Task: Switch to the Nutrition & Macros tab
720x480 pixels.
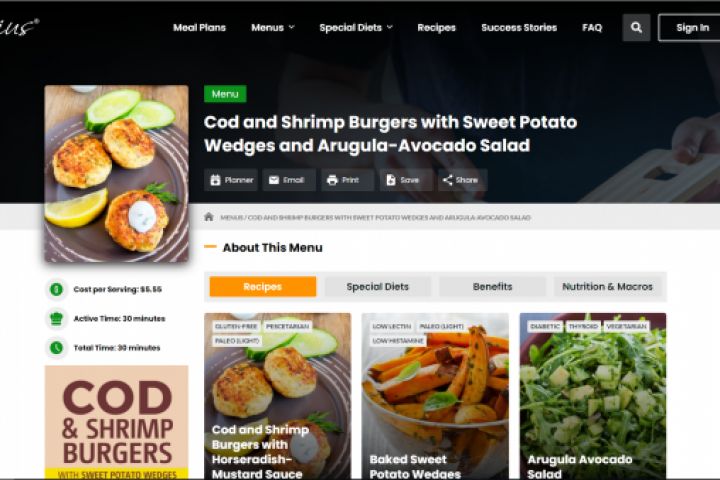Action: tap(607, 287)
